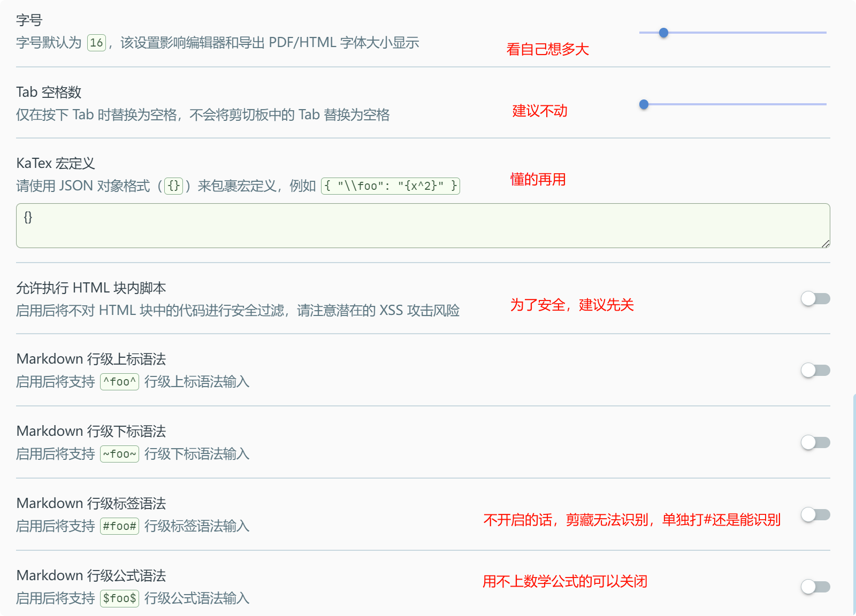The width and height of the screenshot is (856, 616).
Task: Click the Markdown 行级上标语法 title
Action: coord(91,359)
